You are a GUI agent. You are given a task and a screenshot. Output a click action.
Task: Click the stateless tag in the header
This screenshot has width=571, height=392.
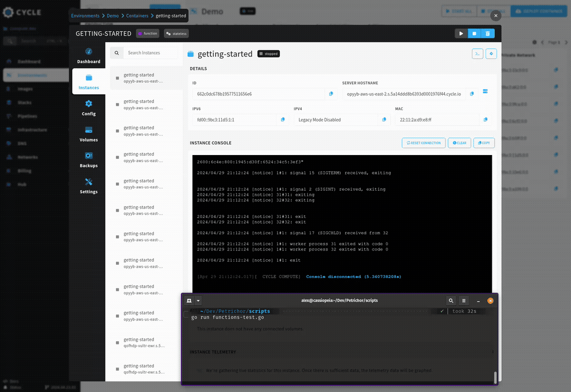pyautogui.click(x=176, y=33)
